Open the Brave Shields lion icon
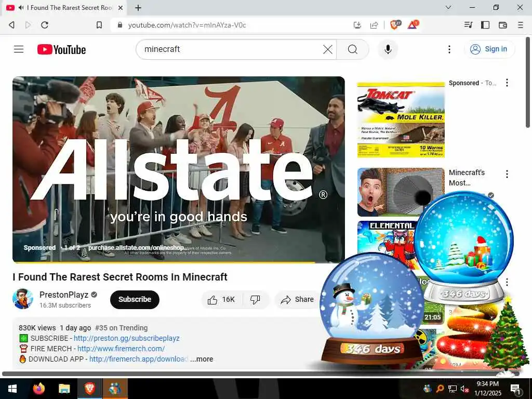 click(x=395, y=25)
